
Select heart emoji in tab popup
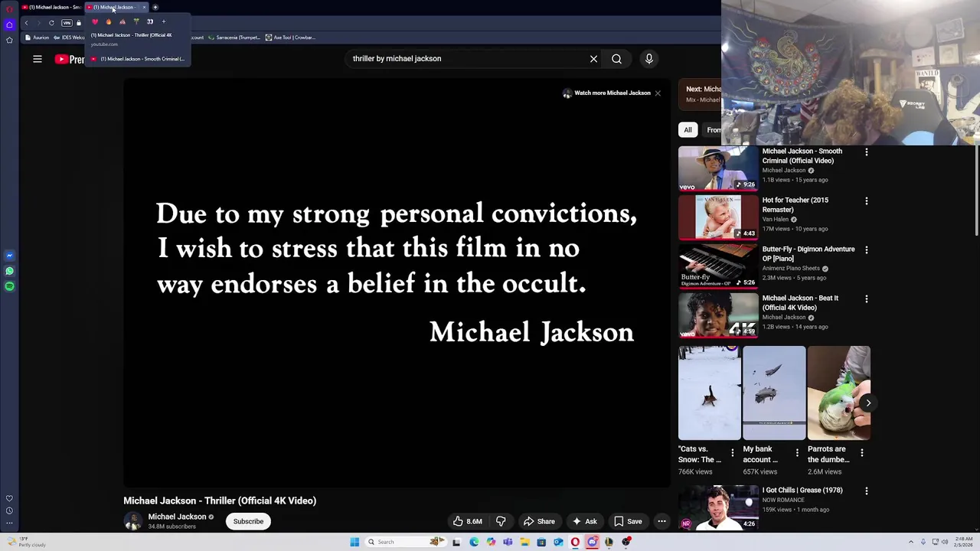pyautogui.click(x=95, y=21)
